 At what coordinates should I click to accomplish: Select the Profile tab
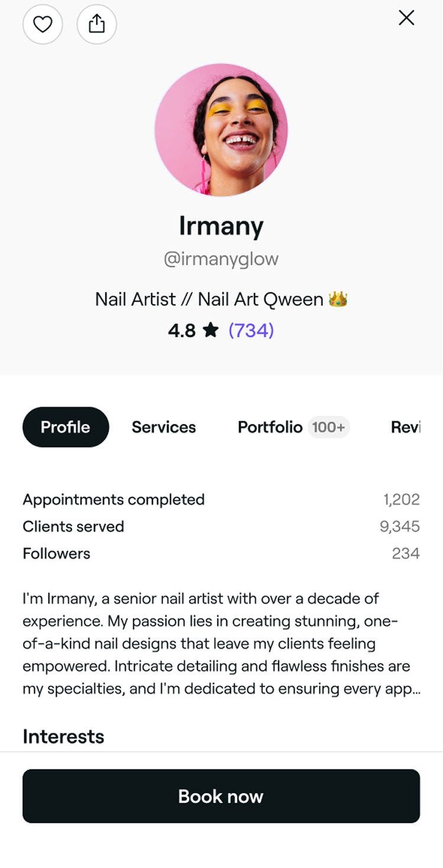click(x=66, y=427)
